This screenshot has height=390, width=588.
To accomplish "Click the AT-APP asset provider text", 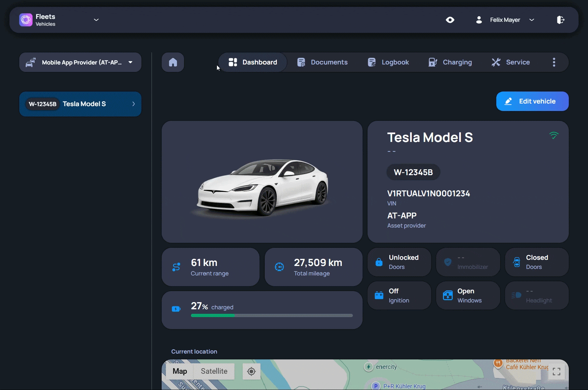I will point(402,216).
